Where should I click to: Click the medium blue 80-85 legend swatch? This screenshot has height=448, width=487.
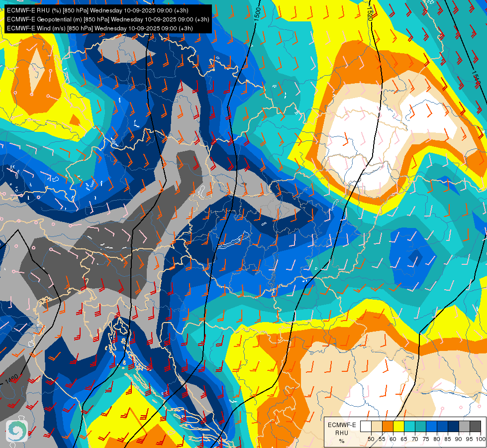[442, 426]
